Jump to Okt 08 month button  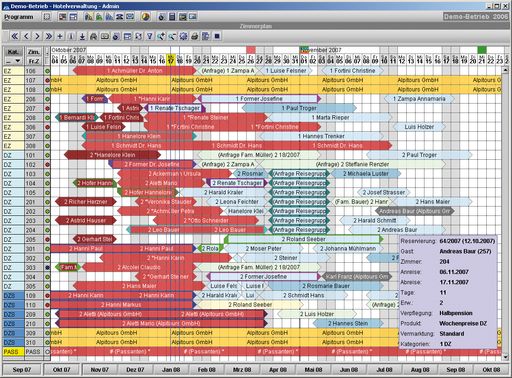click(491, 370)
